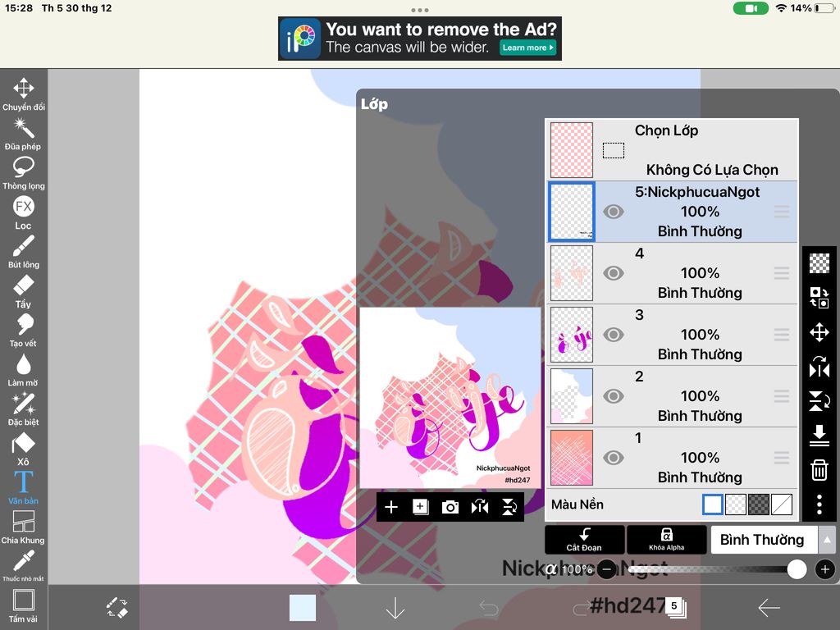Tap the canvas preview thumbnail in layer panel
The image size is (840, 630).
(x=450, y=398)
